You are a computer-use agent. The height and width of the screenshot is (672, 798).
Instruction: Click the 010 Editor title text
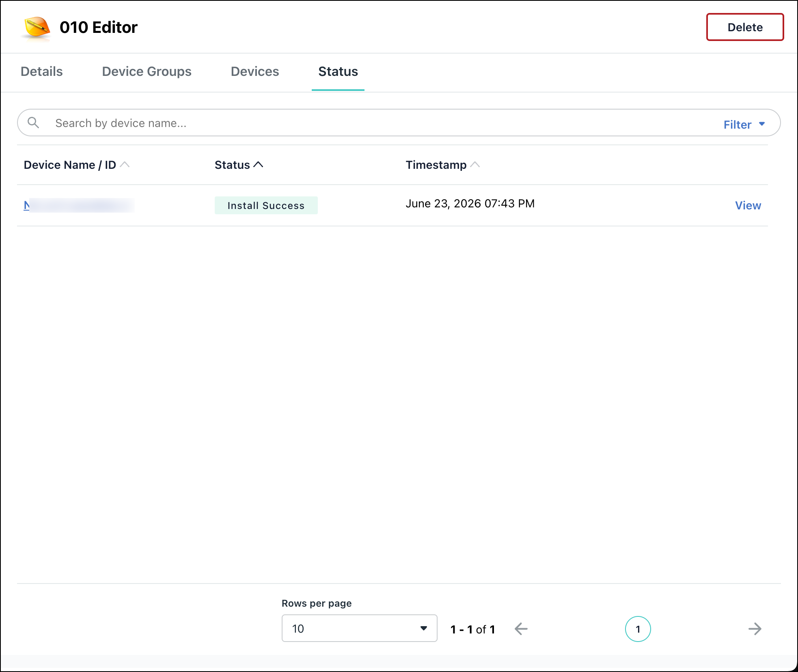click(99, 28)
